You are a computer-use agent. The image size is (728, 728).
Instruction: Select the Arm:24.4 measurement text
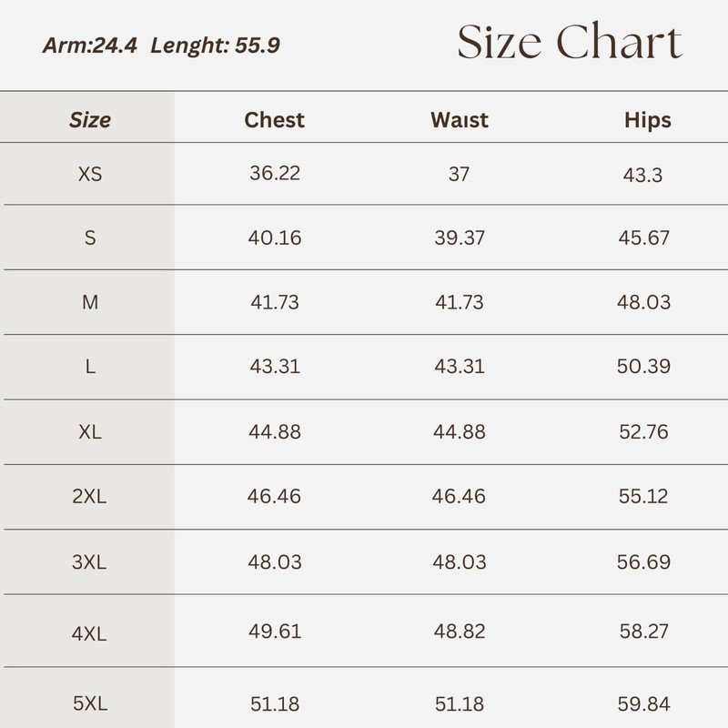89,45
